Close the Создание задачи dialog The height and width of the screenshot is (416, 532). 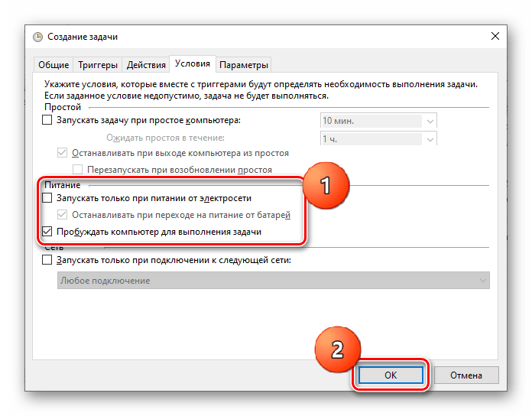coord(495,36)
